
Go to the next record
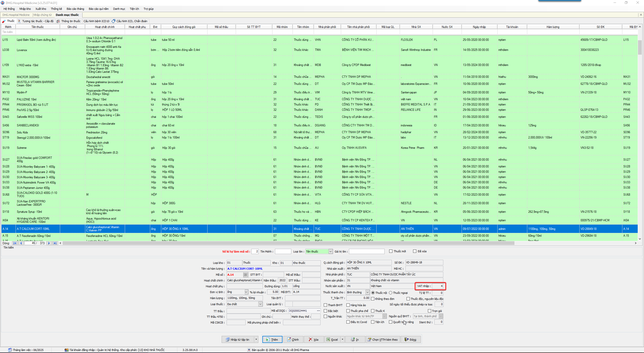click(x=49, y=243)
